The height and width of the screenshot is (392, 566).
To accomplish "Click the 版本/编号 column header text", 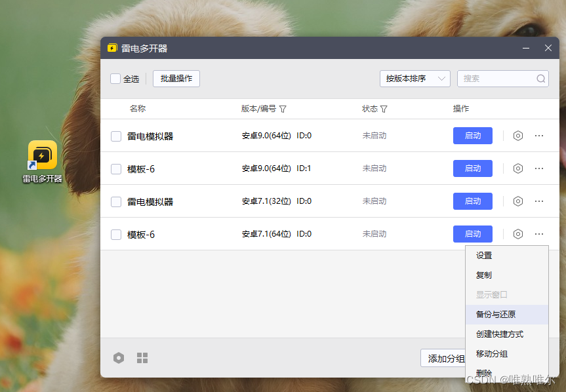I will point(258,109).
